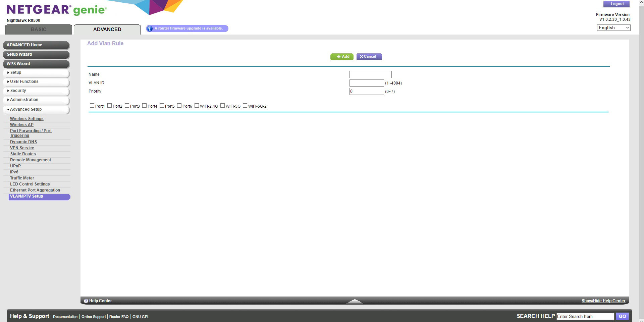Open ADVANCED Home menu item
The image size is (644, 322).
[x=36, y=45]
